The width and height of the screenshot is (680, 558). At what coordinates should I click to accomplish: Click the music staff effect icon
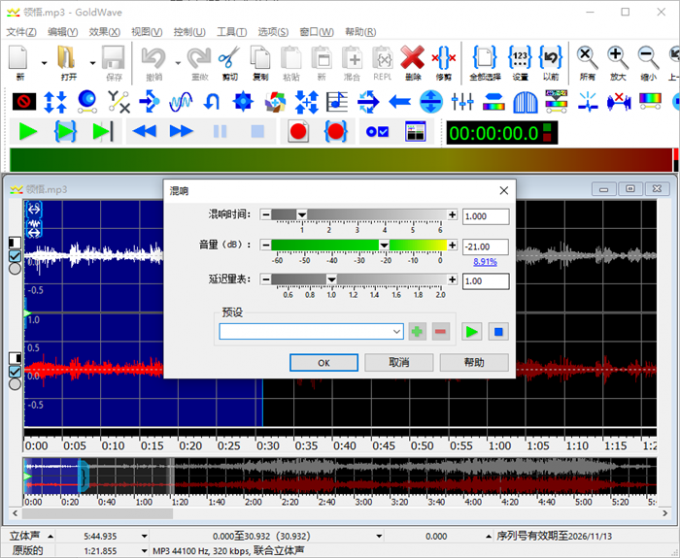click(337, 102)
